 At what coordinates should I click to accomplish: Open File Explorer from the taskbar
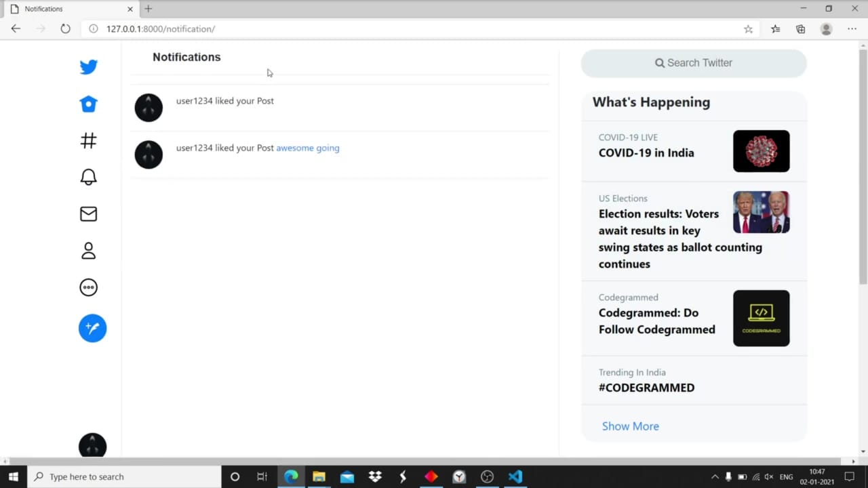click(x=319, y=476)
